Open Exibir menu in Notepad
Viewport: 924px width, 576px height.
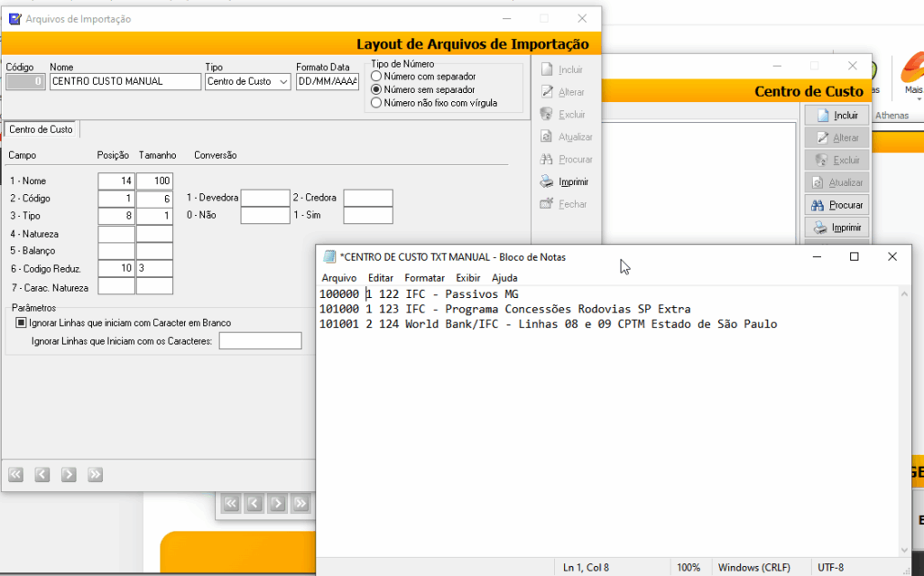pos(467,278)
